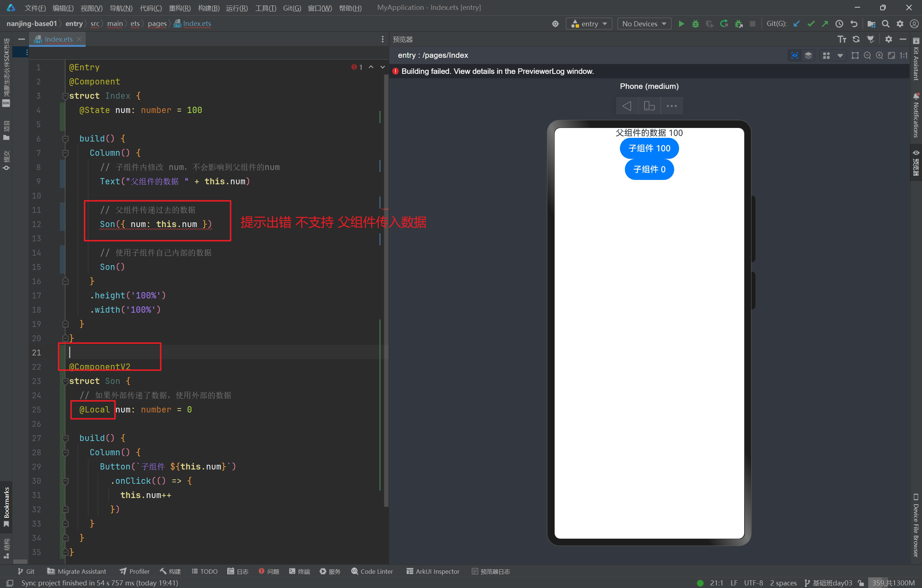Open the Git(G) menu
Image resolution: width=922 pixels, height=588 pixels.
[292, 8]
